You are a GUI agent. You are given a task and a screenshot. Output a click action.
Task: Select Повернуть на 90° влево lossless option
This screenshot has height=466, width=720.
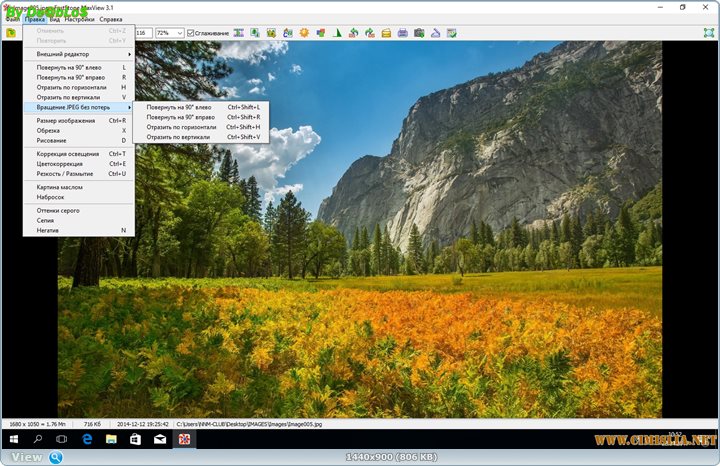coord(180,107)
